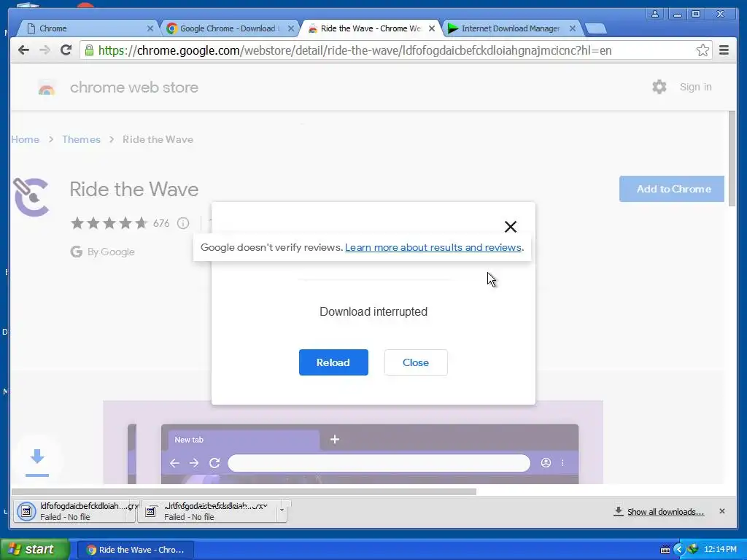Screen dimensions: 747x560
Task: Close the Internet Download Manager tab
Action: 573,28
